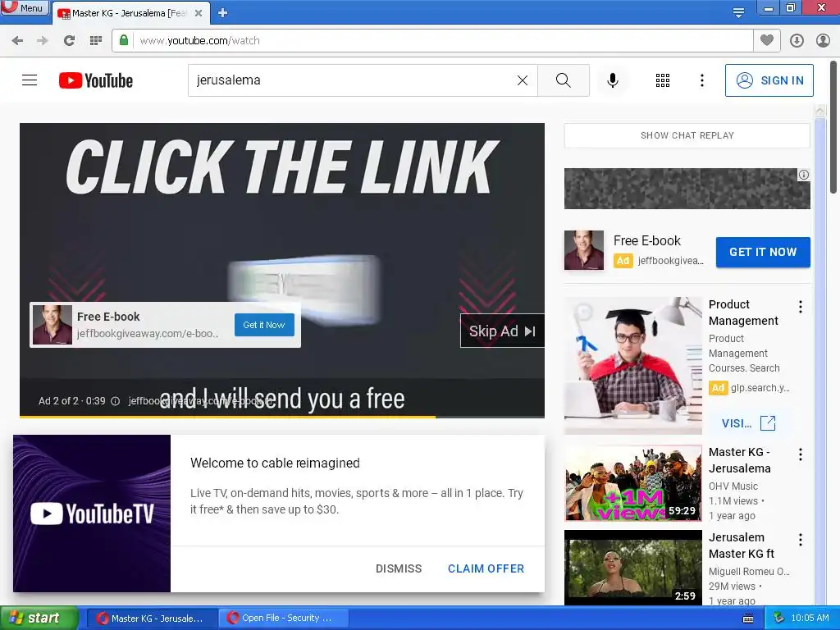Open options for Master KG - Jerusalema video
This screenshot has width=840, height=630.
point(801,454)
